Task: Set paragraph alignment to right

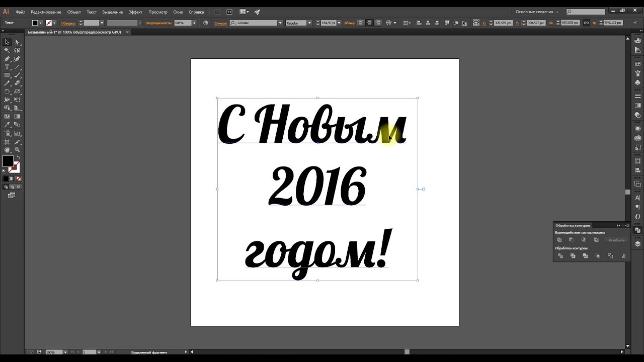Action: coord(378,23)
